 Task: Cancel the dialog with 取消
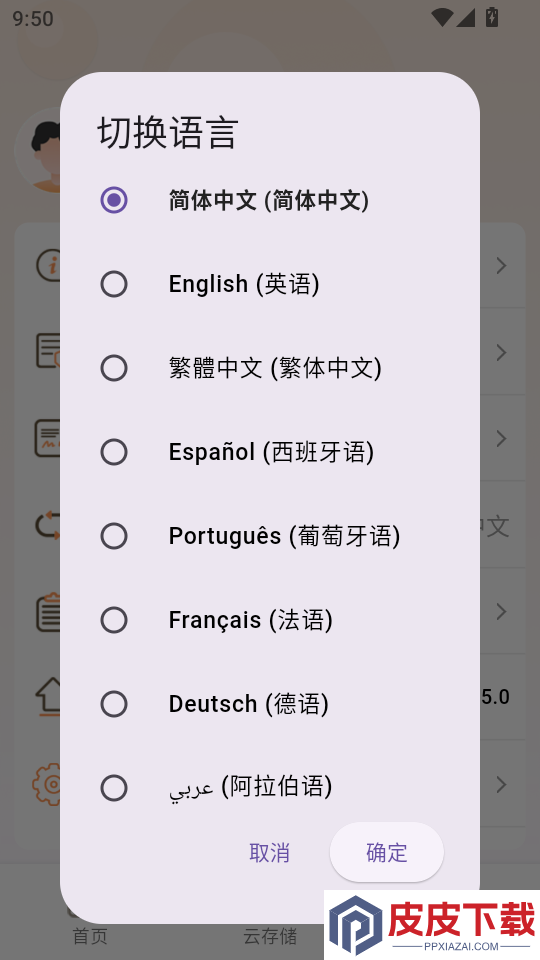click(269, 852)
